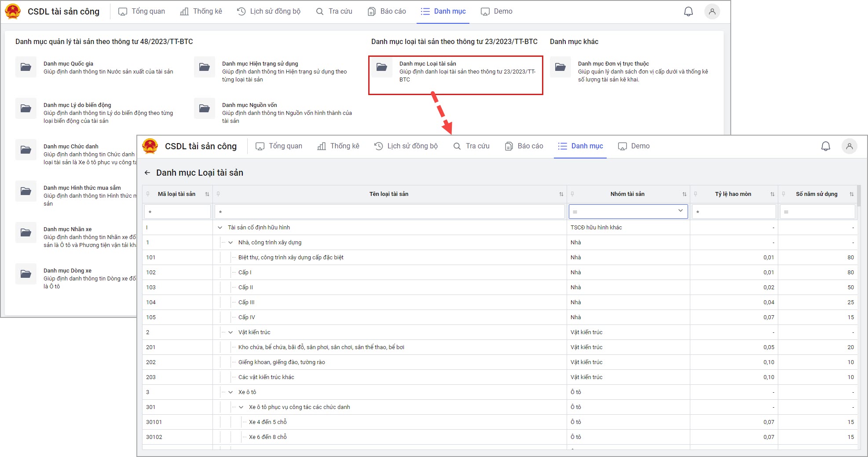Image resolution: width=868 pixels, height=457 pixels.
Task: Open the Nhóm tài sản filter dropdown
Action: [x=680, y=211]
